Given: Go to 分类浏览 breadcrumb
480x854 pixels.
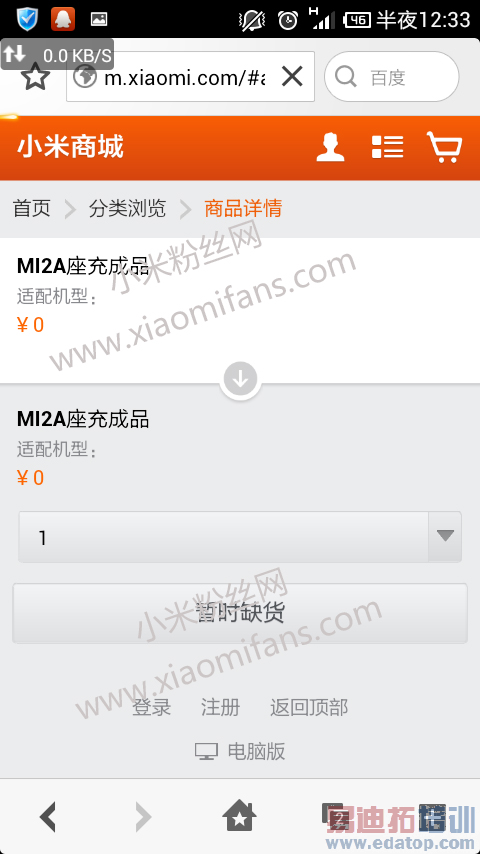Looking at the screenshot, I should 127,209.
